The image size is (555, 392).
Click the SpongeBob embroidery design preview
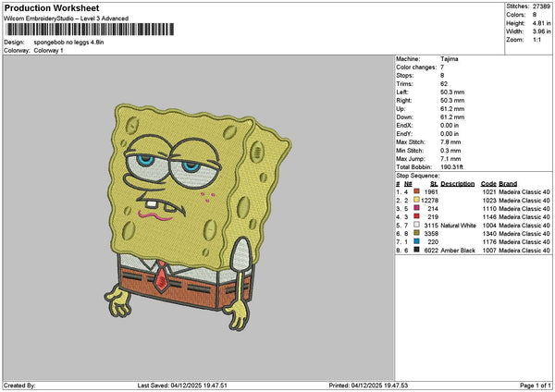198,216
